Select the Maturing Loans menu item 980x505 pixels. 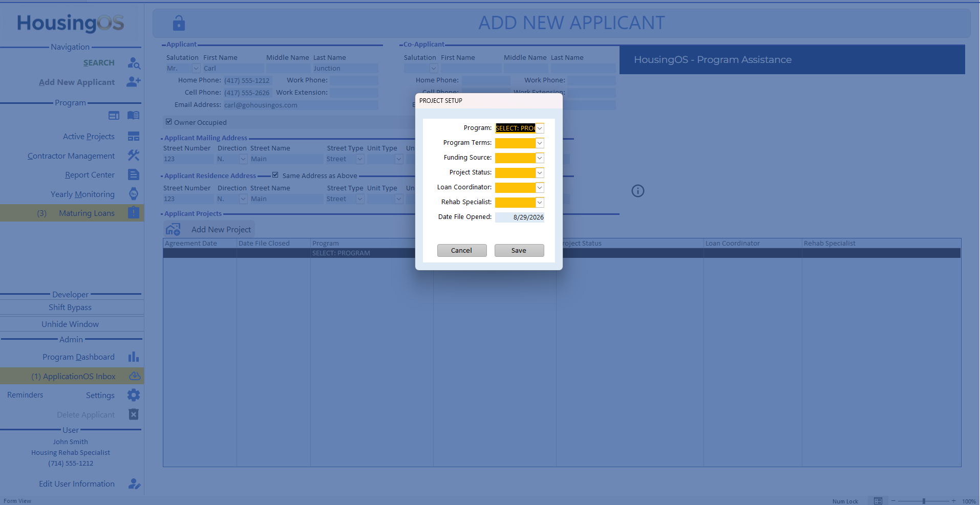click(72, 213)
